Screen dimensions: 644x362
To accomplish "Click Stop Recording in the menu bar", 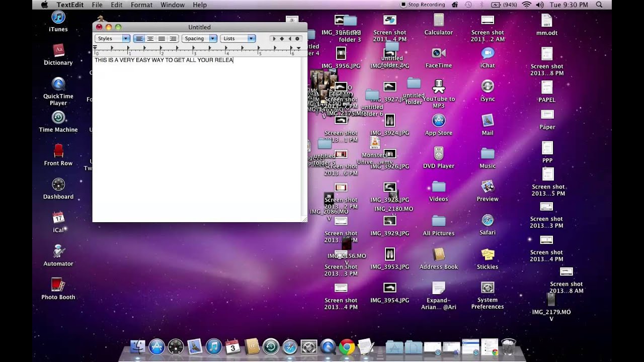I will [423, 5].
